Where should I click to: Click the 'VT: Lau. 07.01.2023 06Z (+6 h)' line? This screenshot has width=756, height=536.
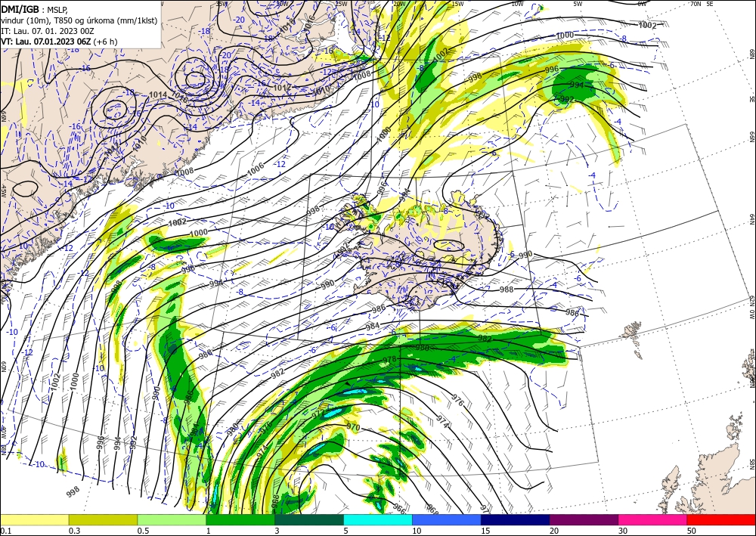click(59, 42)
